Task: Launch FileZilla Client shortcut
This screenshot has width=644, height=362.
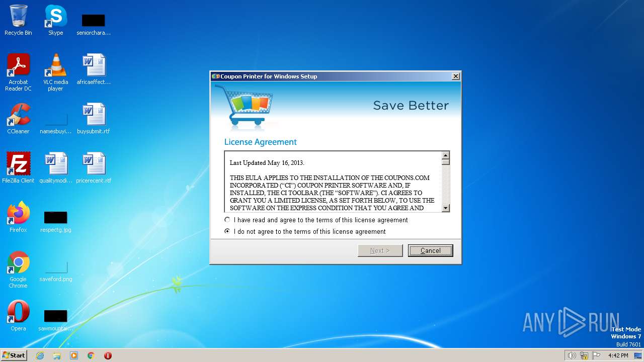Action: (18, 168)
